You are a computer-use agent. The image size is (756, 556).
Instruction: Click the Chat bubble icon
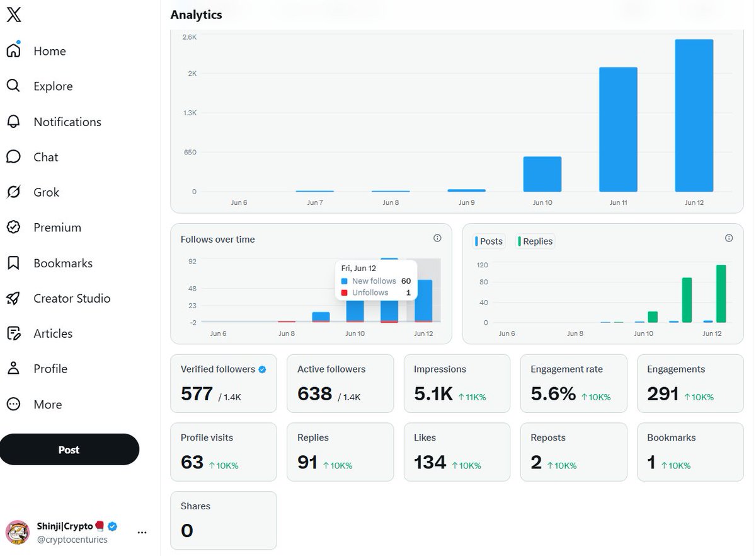[x=13, y=156]
